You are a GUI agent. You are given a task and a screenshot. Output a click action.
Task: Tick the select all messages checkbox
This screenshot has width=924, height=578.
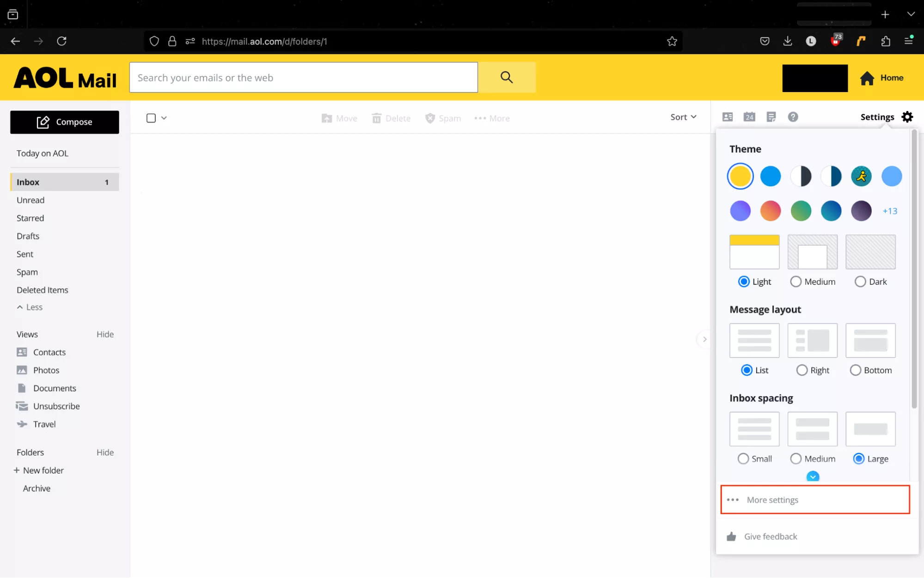(x=151, y=118)
